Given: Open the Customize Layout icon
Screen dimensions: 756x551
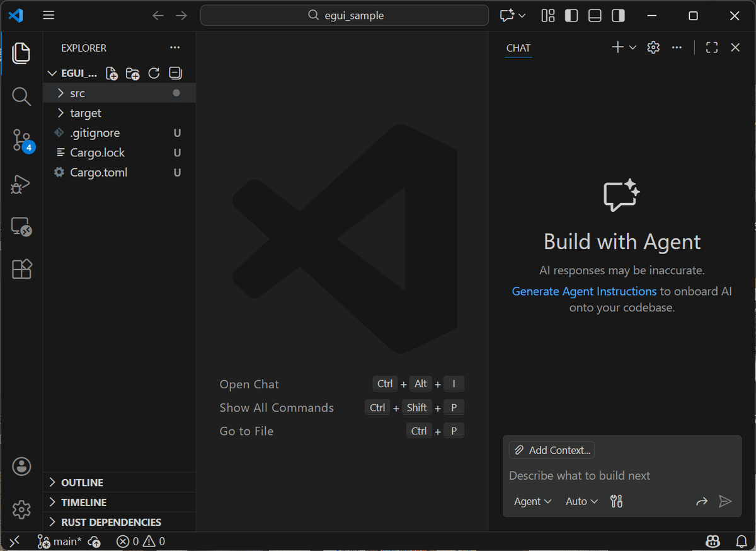Looking at the screenshot, I should [x=548, y=16].
